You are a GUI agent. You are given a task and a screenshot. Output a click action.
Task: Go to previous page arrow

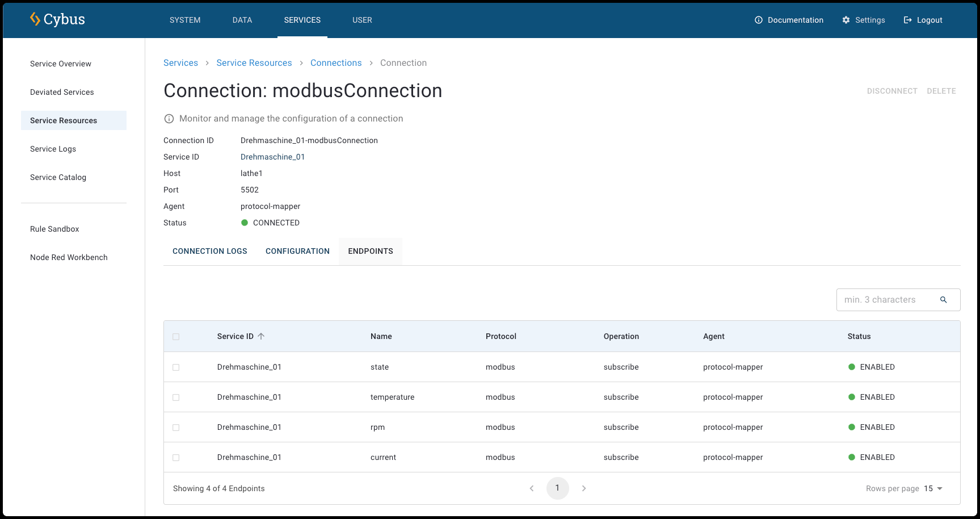[x=532, y=488]
